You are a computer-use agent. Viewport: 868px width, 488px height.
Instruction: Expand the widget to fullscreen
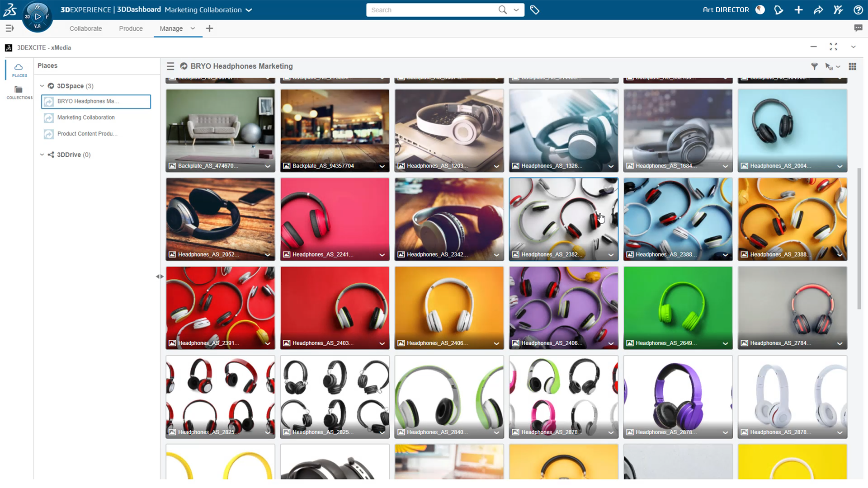834,47
